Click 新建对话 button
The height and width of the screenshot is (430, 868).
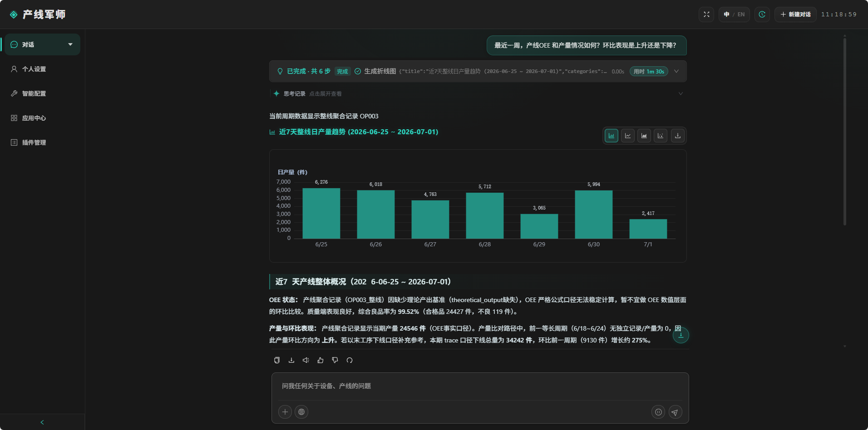[x=795, y=15]
